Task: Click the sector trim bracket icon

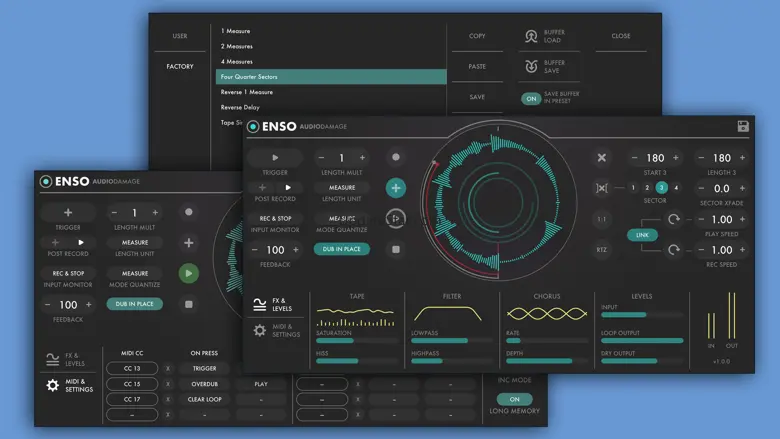Action: 601,188
